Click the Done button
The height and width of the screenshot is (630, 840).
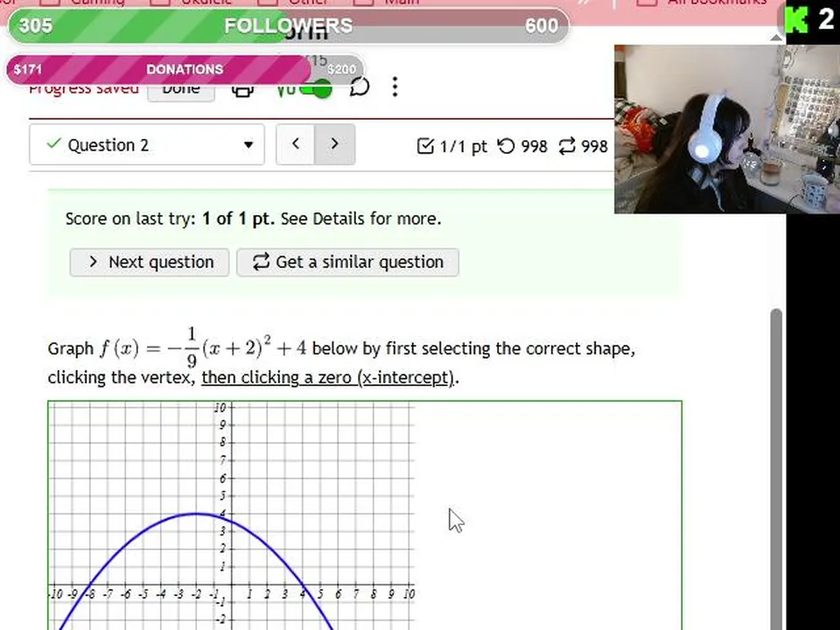(x=181, y=89)
